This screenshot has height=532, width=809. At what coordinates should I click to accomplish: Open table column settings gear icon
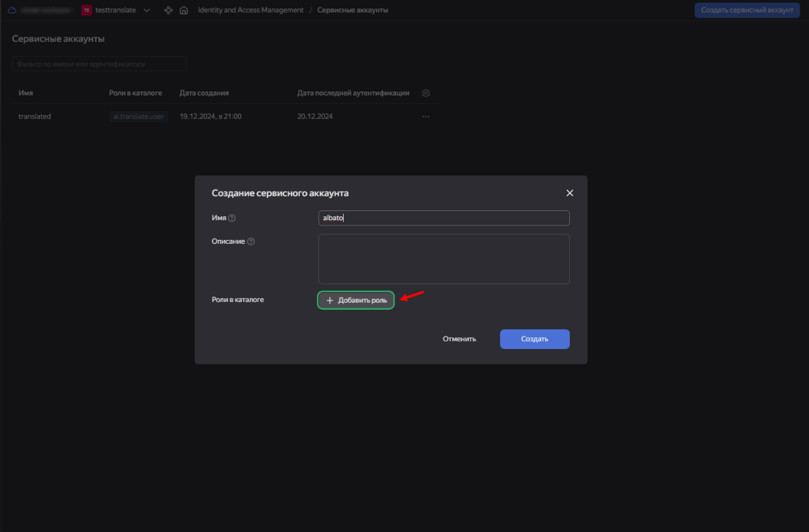pyautogui.click(x=426, y=93)
